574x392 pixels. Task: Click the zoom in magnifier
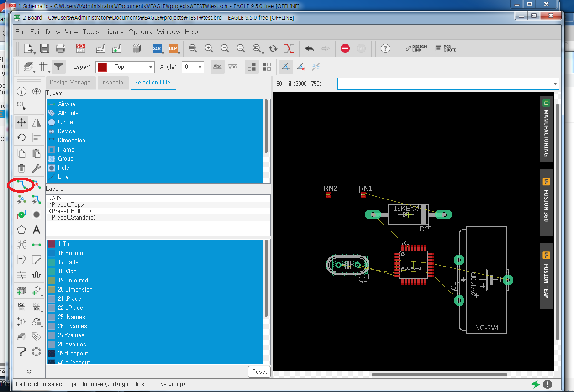209,48
